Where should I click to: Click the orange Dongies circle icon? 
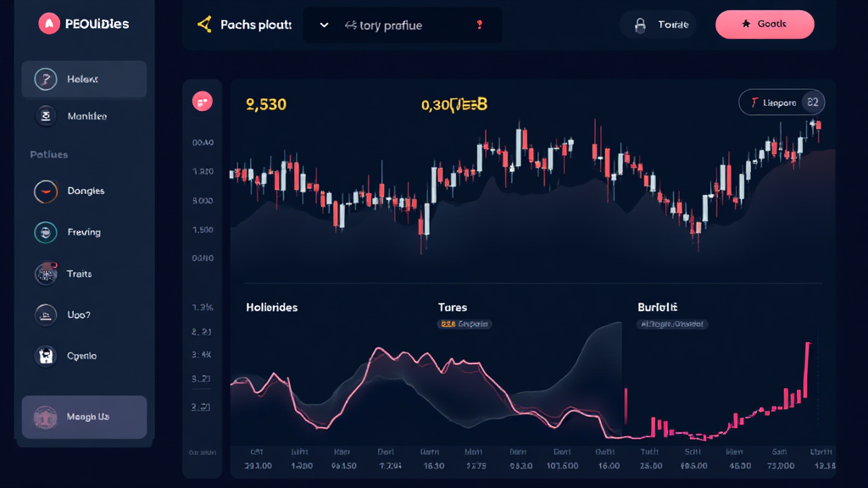(45, 191)
